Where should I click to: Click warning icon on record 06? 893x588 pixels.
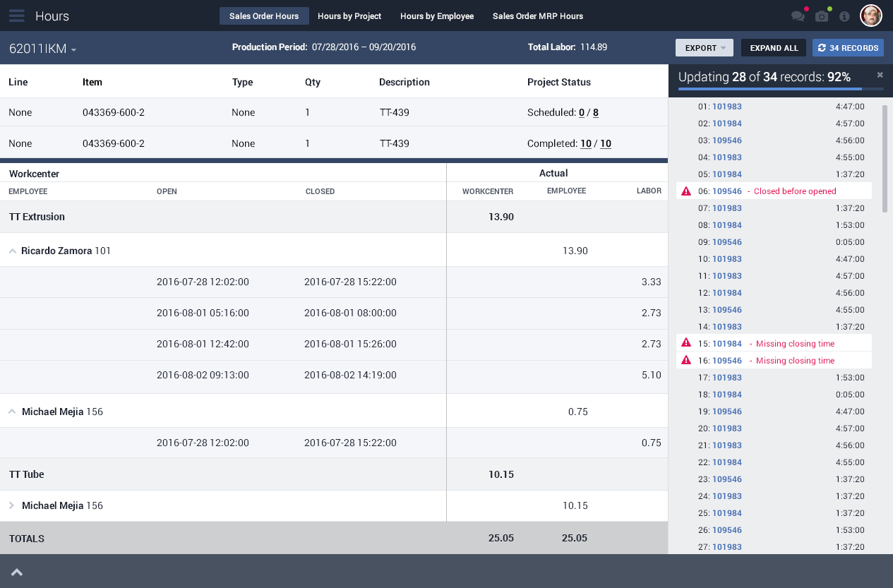pos(686,191)
